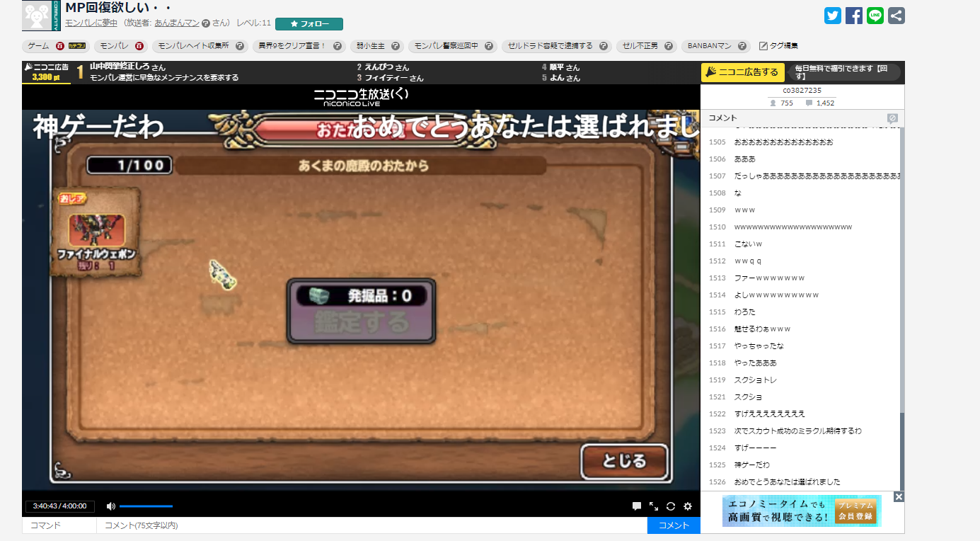980x541 pixels.
Task: Click the question icon beside ゼル不正男 tag
Action: click(669, 46)
